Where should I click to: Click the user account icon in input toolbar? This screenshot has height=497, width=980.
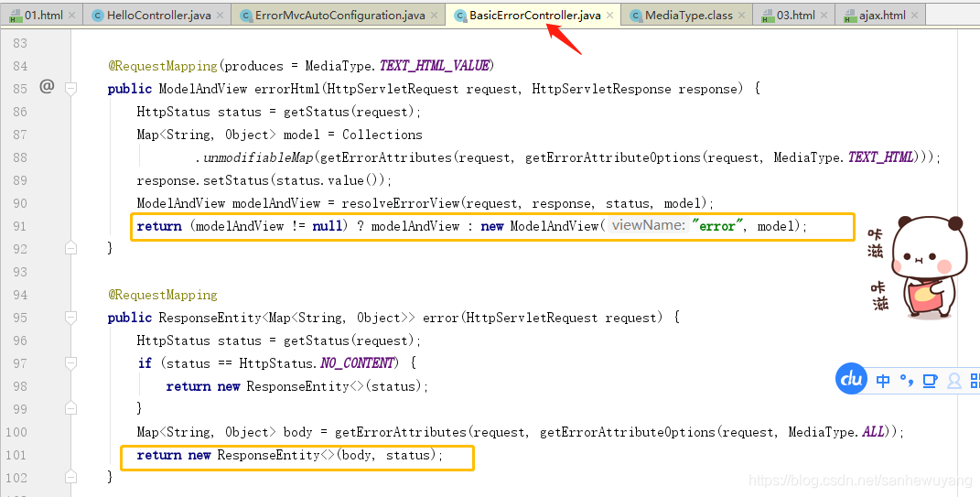pos(954,381)
